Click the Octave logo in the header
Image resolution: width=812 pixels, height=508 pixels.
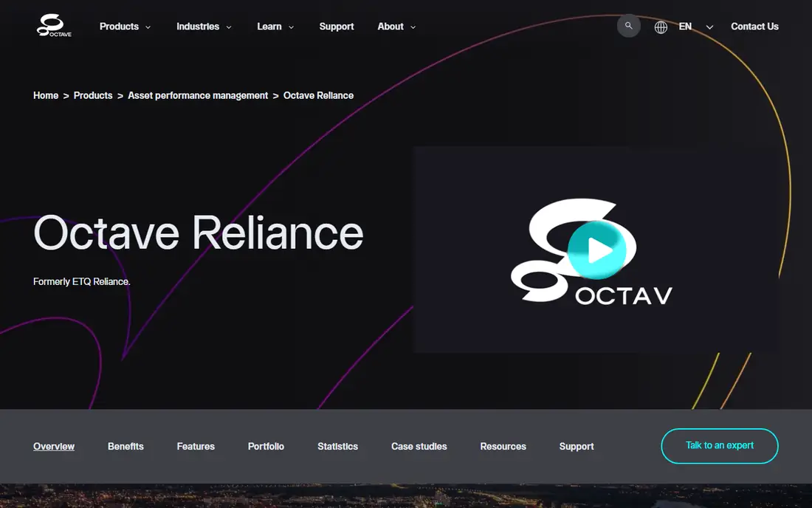tap(54, 25)
